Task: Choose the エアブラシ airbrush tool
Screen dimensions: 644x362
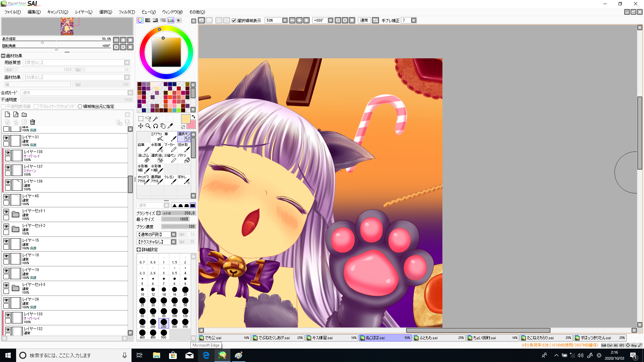Action: 157,137
